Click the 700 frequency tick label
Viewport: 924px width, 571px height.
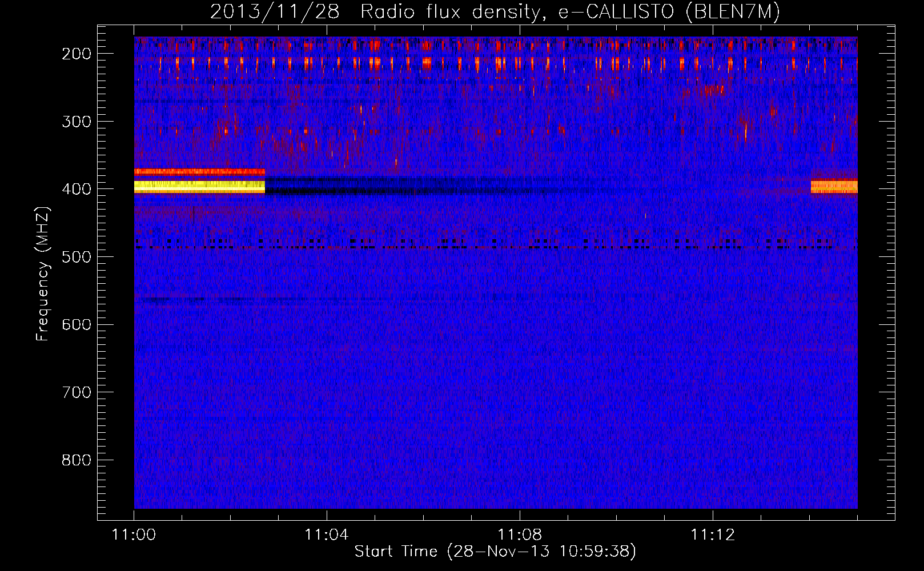point(77,392)
